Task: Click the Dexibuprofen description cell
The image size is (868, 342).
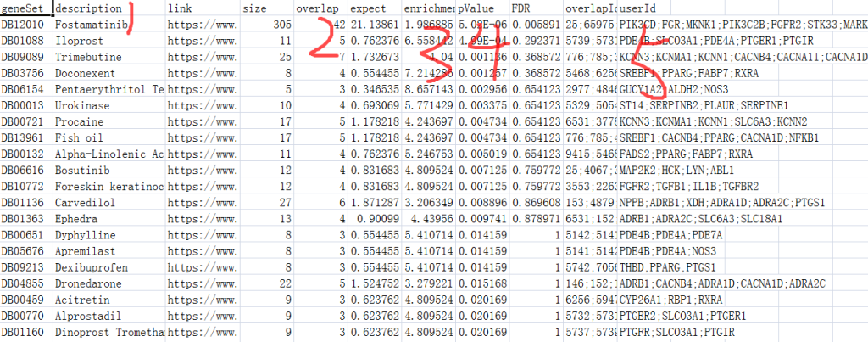Action: tap(109, 267)
